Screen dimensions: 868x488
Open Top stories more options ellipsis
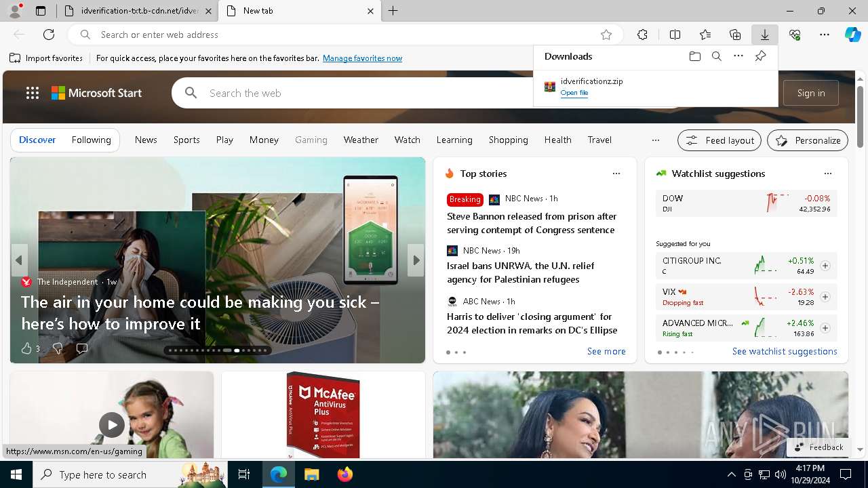(616, 174)
